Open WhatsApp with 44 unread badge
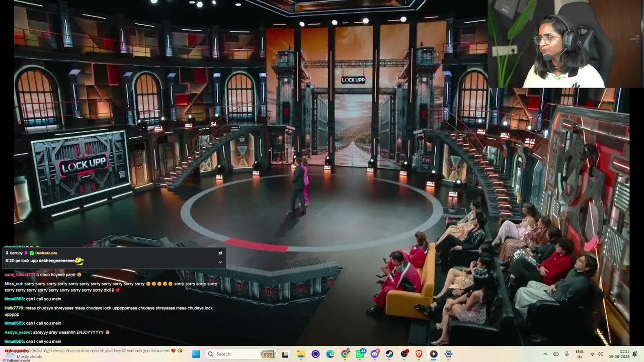This screenshot has width=644, height=362. click(x=360, y=354)
